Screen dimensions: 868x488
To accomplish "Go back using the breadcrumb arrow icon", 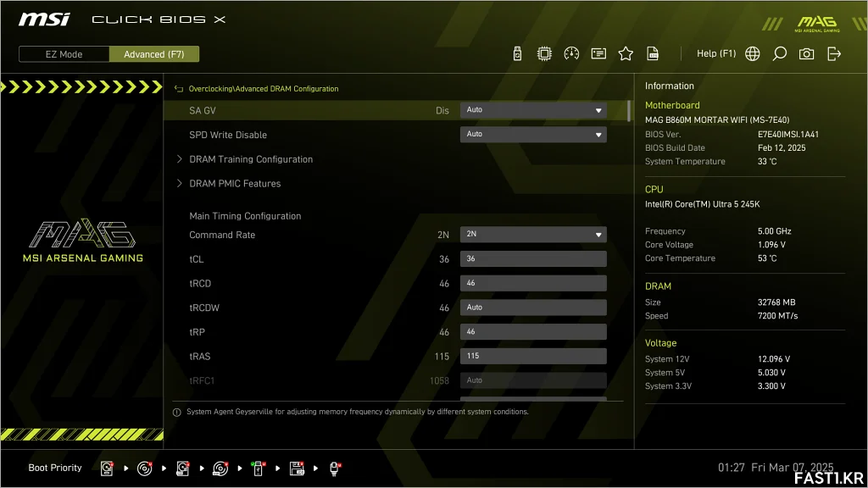I will [x=178, y=88].
